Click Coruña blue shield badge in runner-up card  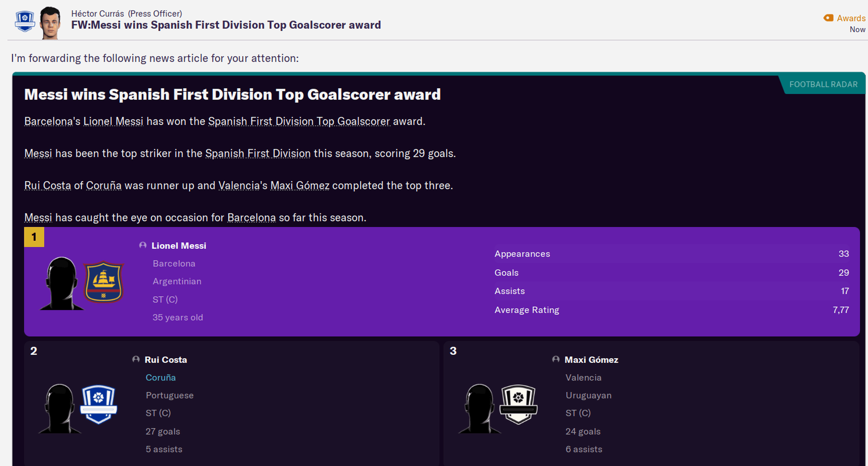pyautogui.click(x=98, y=404)
